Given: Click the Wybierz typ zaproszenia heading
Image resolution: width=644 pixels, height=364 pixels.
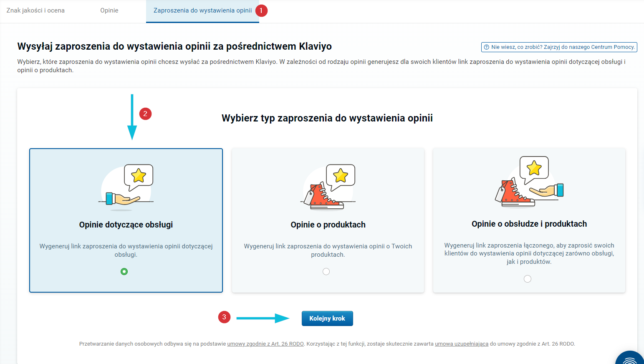Looking at the screenshot, I should [x=327, y=118].
